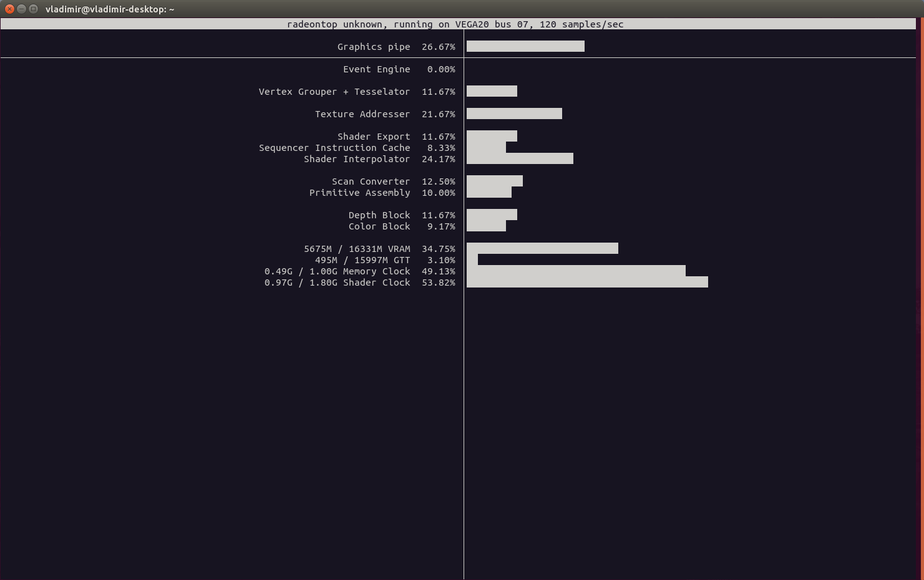The image size is (924, 580).
Task: Click the Vertex Grouper + Tesselator bar
Action: (492, 91)
